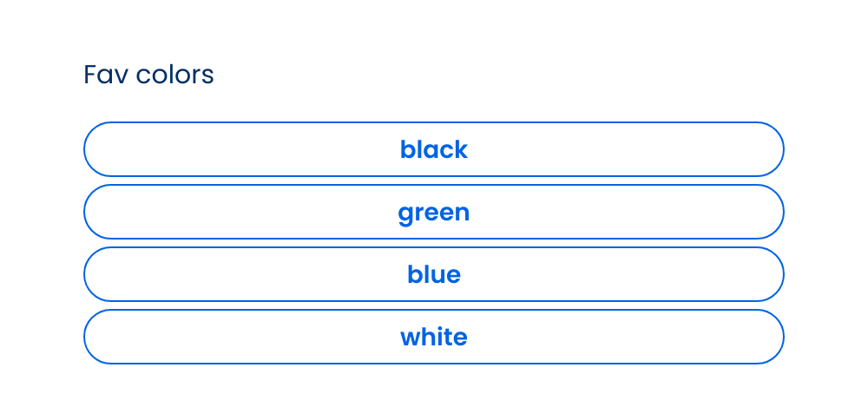Click the word "white" in last pill
Image resolution: width=868 pixels, height=420 pixels.
click(x=433, y=337)
